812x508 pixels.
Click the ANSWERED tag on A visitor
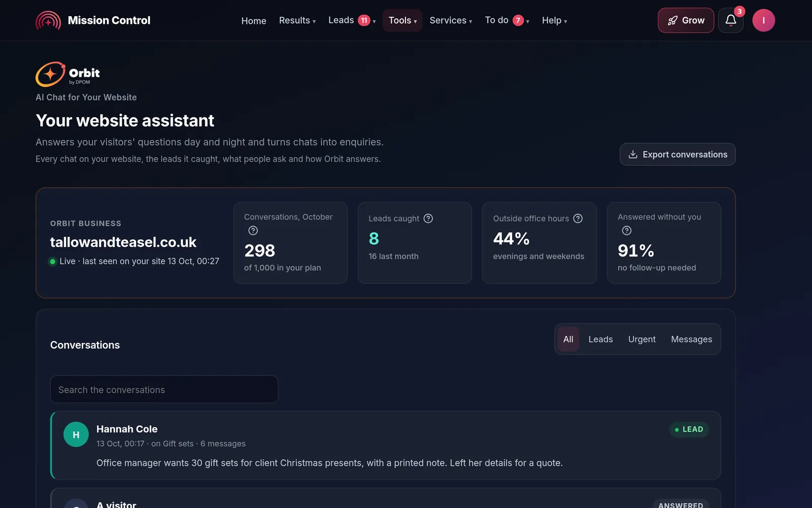pyautogui.click(x=681, y=504)
